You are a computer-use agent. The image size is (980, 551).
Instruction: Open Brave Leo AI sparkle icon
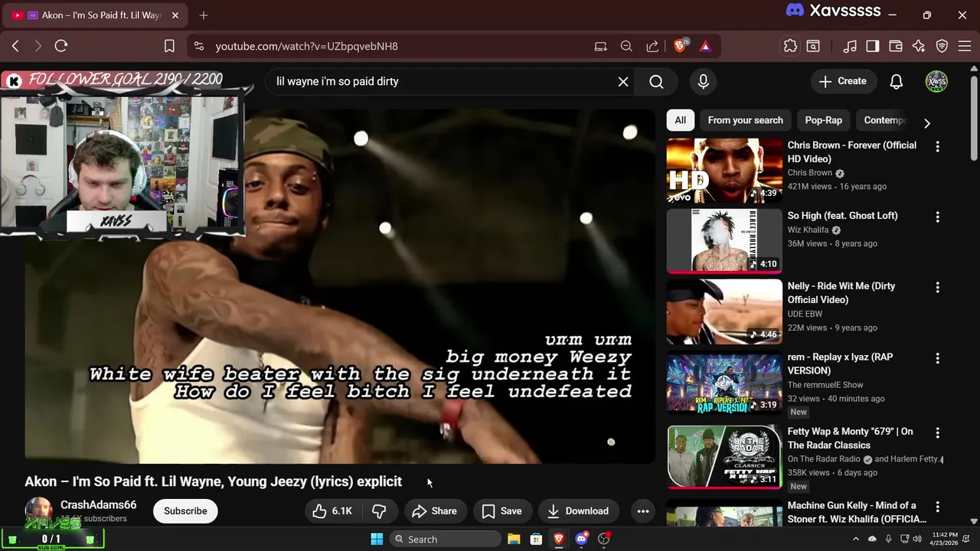919,46
